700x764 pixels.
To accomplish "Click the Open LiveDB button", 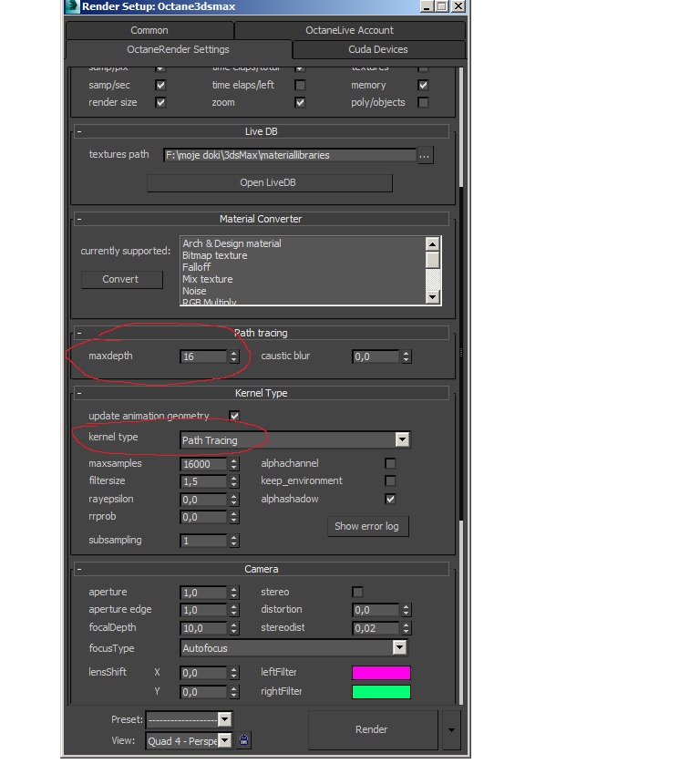I will point(270,182).
